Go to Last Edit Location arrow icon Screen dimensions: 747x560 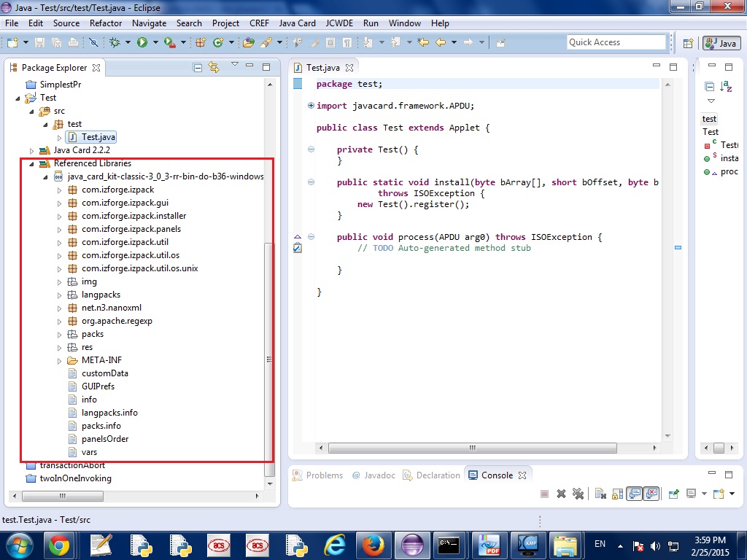(x=422, y=42)
